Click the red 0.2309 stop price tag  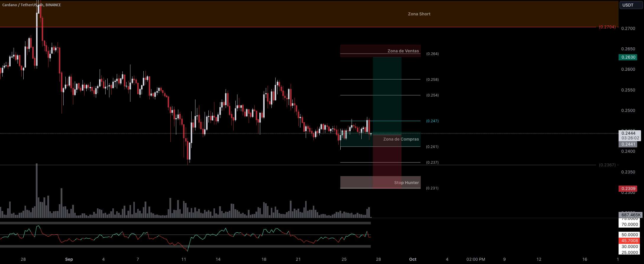(628, 189)
